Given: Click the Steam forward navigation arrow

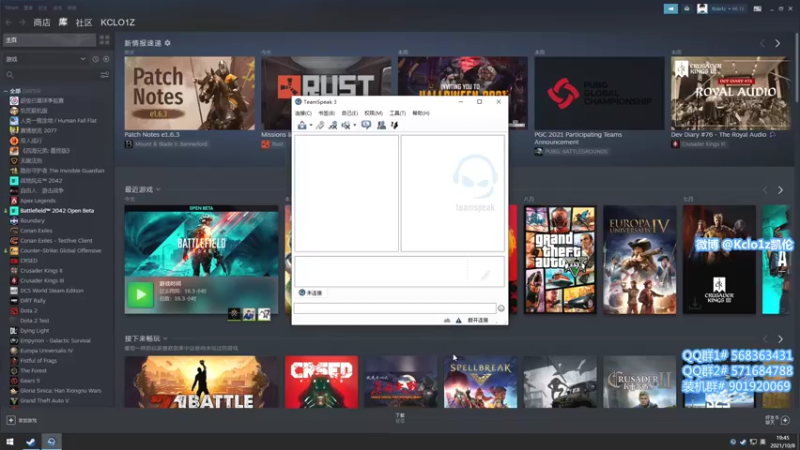Looking at the screenshot, I should pyautogui.click(x=22, y=22).
